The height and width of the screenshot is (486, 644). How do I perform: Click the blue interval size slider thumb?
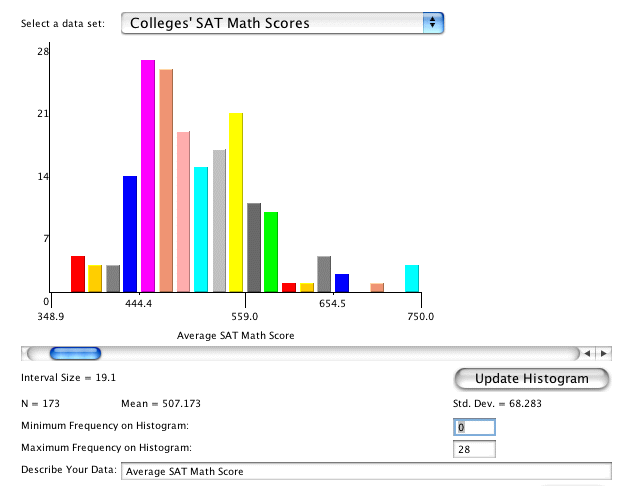(76, 353)
